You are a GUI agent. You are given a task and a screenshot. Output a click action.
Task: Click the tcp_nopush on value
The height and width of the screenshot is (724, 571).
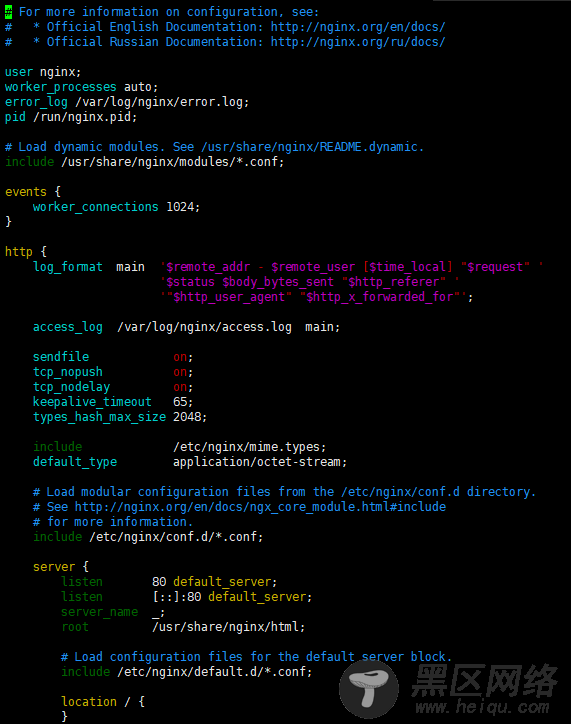pyautogui.click(x=180, y=372)
